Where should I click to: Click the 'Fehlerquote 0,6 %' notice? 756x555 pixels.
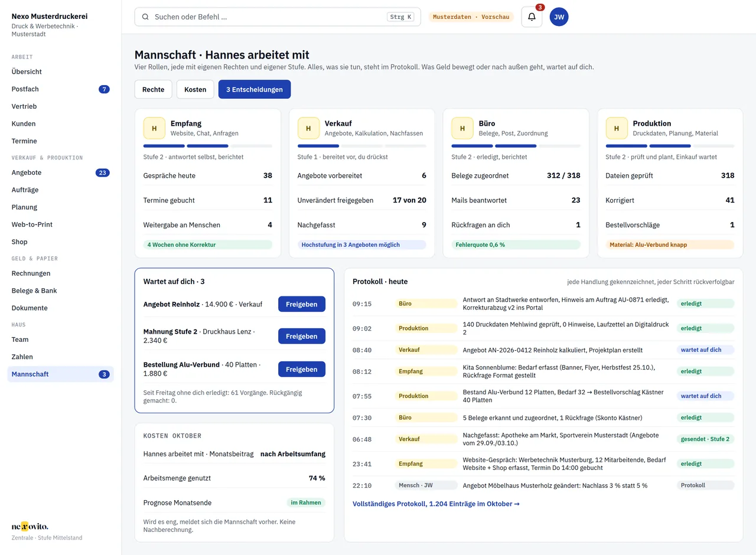tap(516, 244)
